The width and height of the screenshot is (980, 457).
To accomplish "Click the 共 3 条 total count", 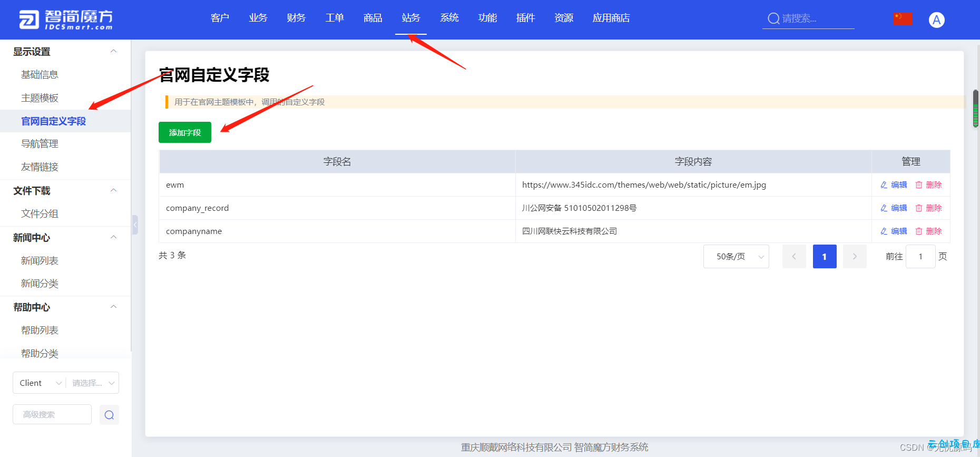I will pos(172,255).
